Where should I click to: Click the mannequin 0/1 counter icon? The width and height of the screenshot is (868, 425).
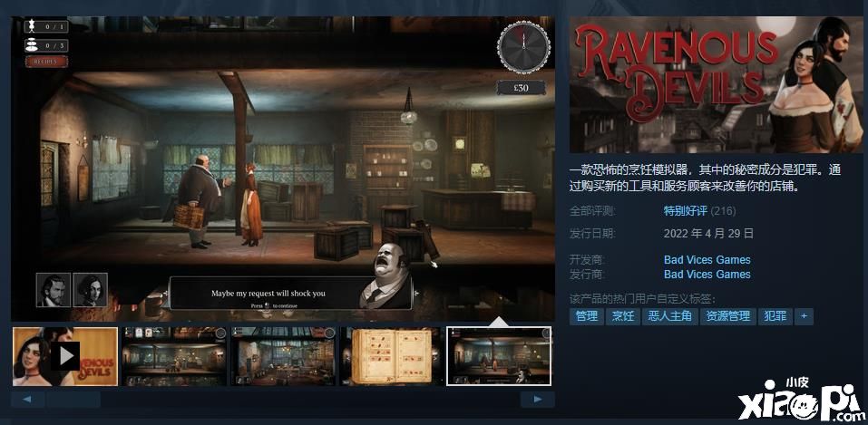point(33,26)
